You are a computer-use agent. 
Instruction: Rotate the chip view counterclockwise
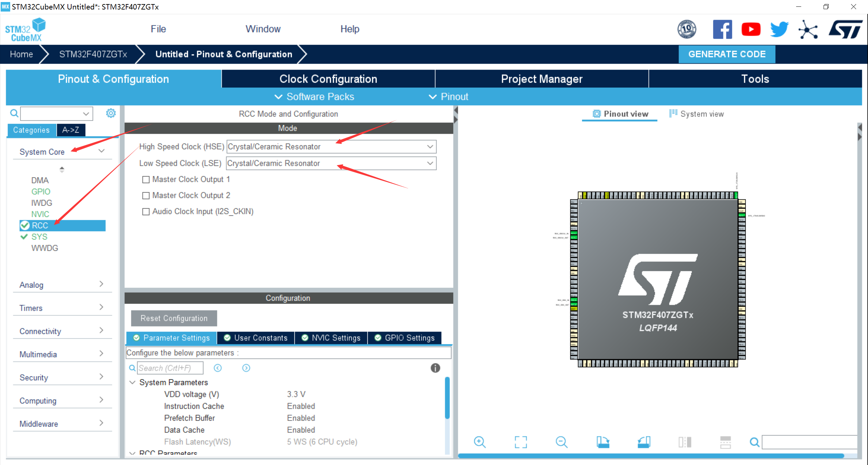click(x=644, y=442)
